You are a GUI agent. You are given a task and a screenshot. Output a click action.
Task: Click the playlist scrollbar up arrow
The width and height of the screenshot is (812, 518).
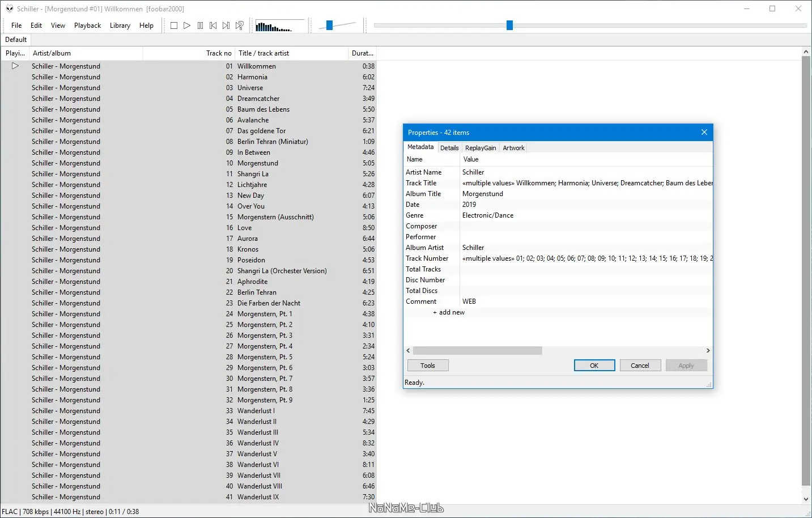pos(806,52)
